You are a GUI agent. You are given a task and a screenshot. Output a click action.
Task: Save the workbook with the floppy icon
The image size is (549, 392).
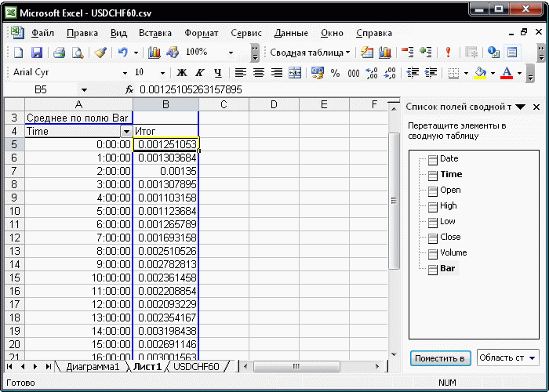point(36,53)
